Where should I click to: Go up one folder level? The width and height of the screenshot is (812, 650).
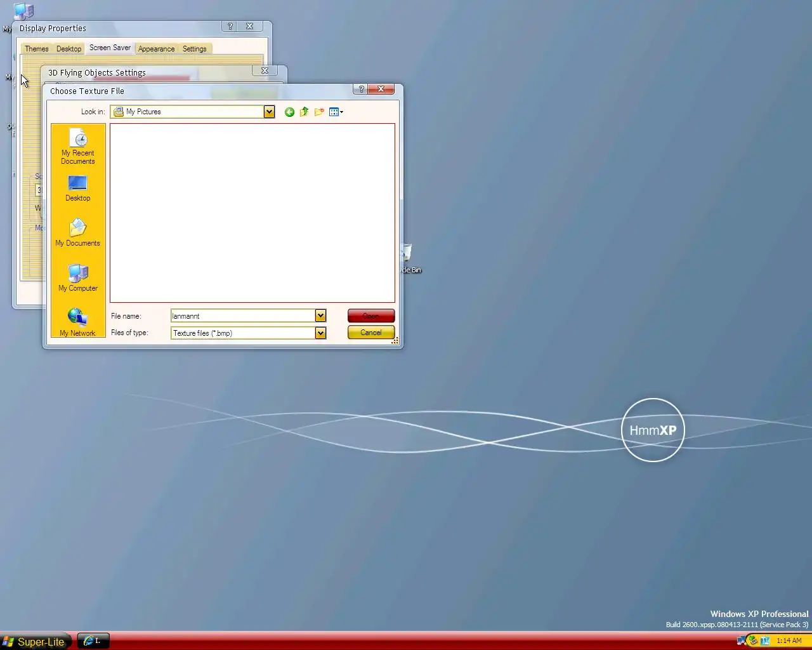pos(304,112)
